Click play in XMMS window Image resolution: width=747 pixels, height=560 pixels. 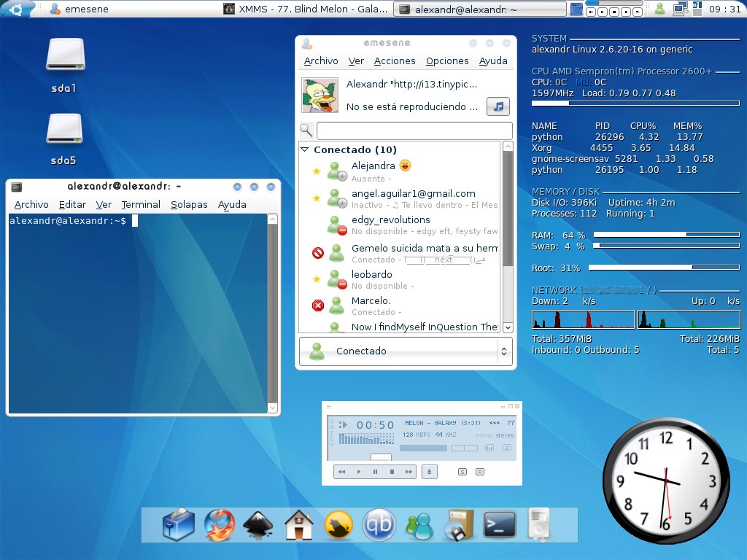coord(358,472)
